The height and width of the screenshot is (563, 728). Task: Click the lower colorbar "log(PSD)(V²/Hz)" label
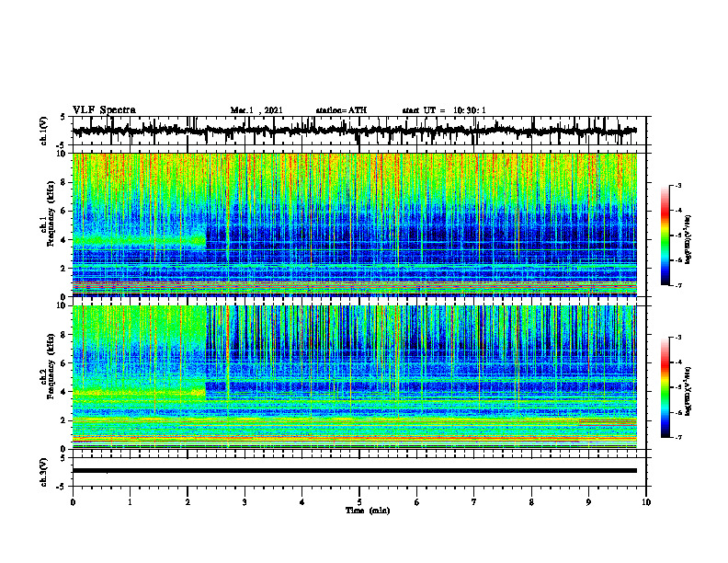(x=688, y=391)
